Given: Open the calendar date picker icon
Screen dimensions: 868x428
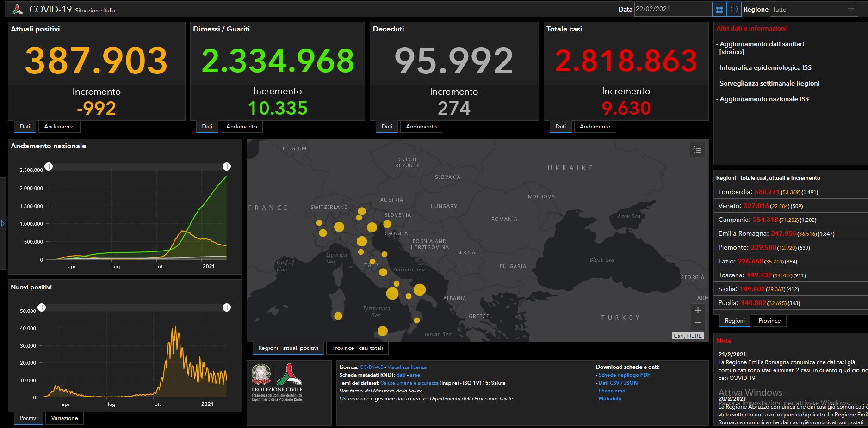Looking at the screenshot, I should [719, 9].
